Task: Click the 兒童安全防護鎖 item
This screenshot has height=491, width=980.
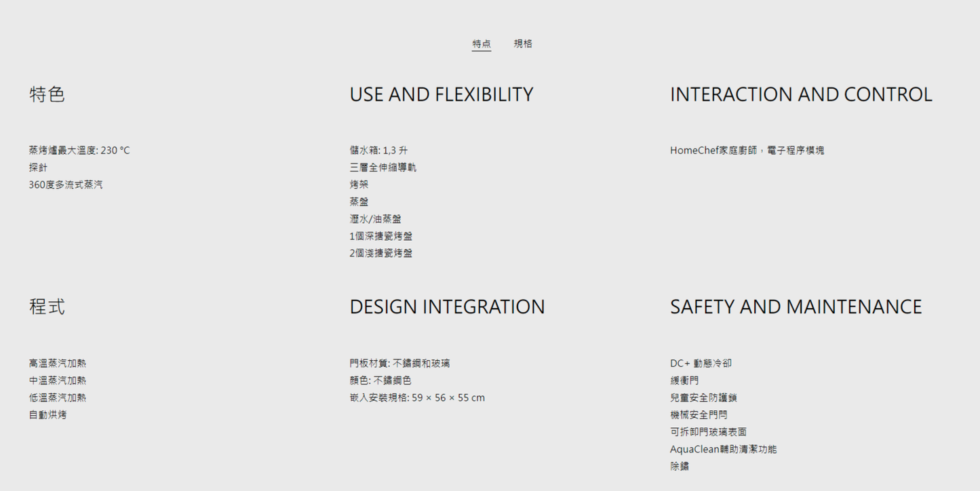Action: [703, 397]
